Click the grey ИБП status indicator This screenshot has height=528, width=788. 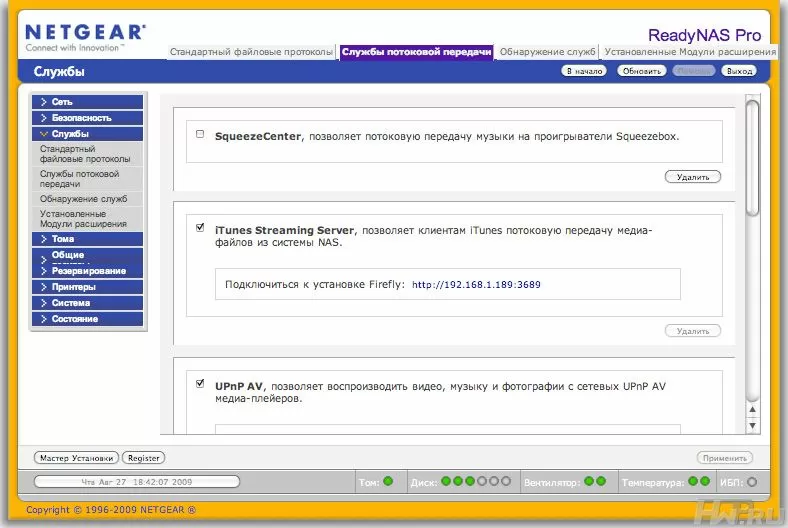coord(752,482)
